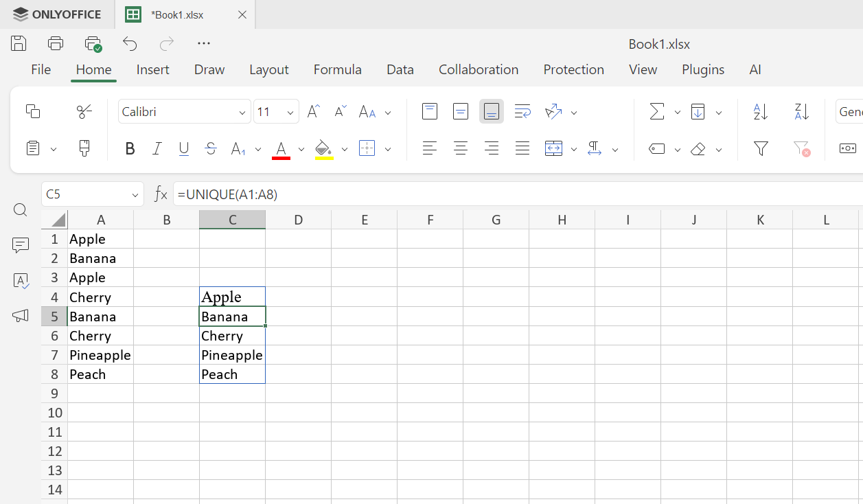Click the Undo arrow icon
863x504 pixels.
pos(130,44)
